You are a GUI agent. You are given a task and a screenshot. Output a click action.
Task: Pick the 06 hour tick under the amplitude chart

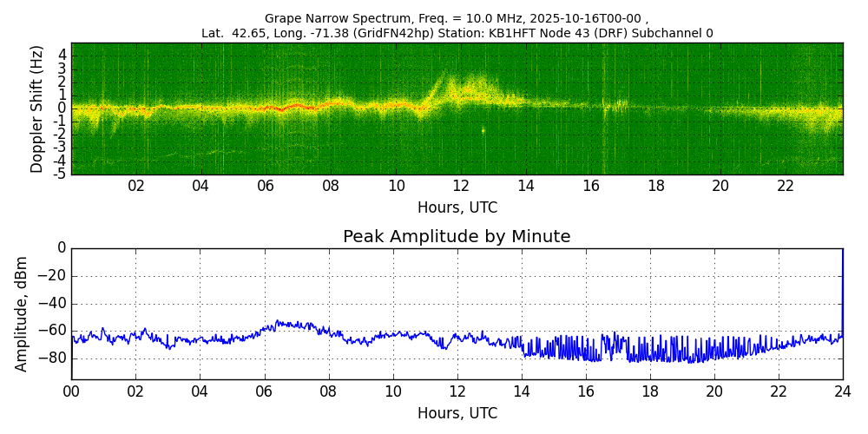pyautogui.click(x=265, y=391)
